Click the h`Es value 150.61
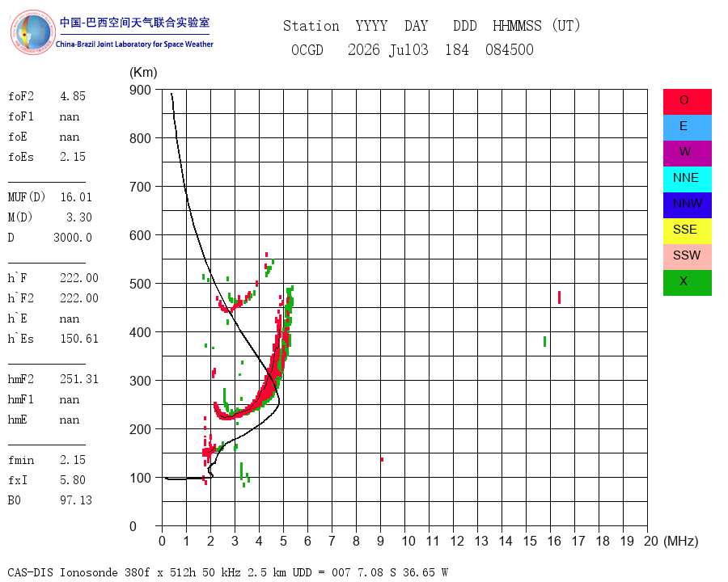The image size is (728, 582). pyautogui.click(x=79, y=339)
